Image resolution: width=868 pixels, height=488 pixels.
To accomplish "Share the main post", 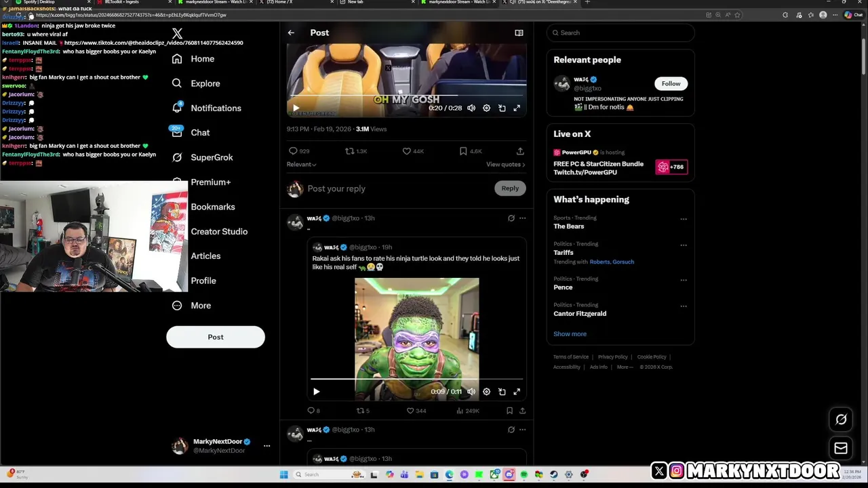I will 520,151.
